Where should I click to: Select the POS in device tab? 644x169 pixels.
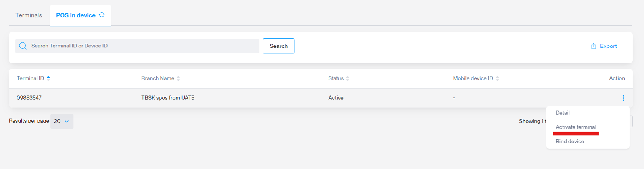tap(80, 15)
